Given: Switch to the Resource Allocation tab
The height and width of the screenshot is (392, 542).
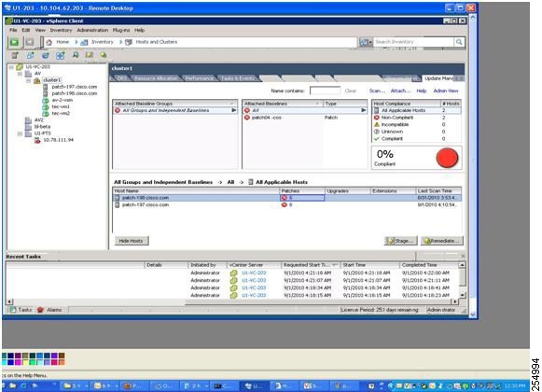Looking at the screenshot, I should (x=156, y=78).
